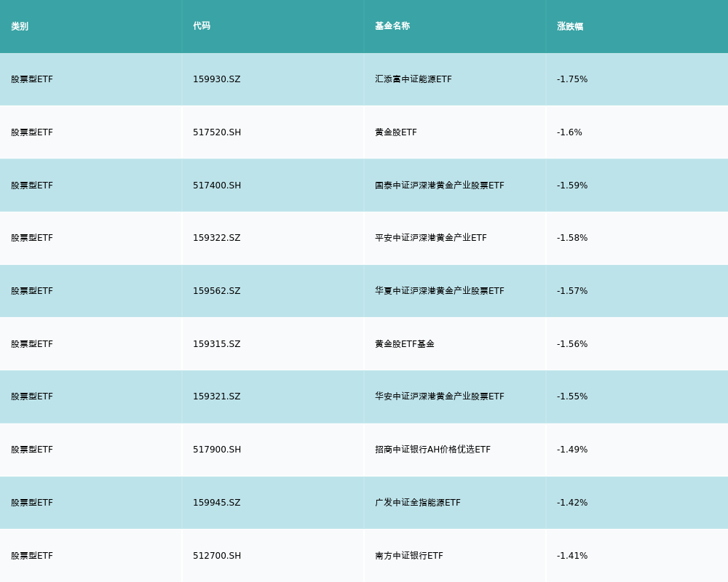
Task: Select code 159945.SZ
Action: point(217,503)
